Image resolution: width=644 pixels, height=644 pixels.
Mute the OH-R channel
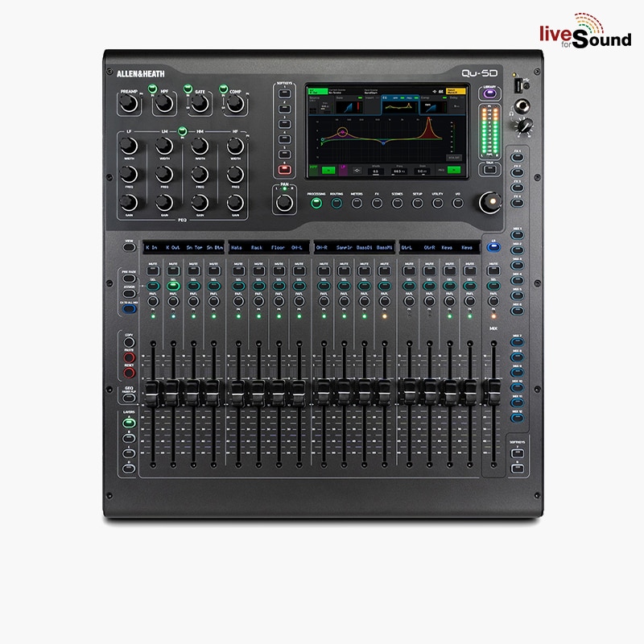(x=324, y=270)
